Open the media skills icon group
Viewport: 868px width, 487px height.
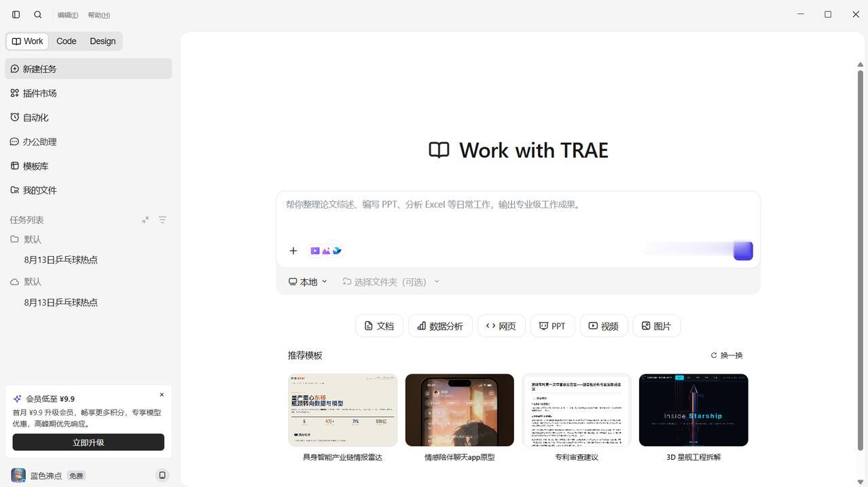[x=326, y=251]
